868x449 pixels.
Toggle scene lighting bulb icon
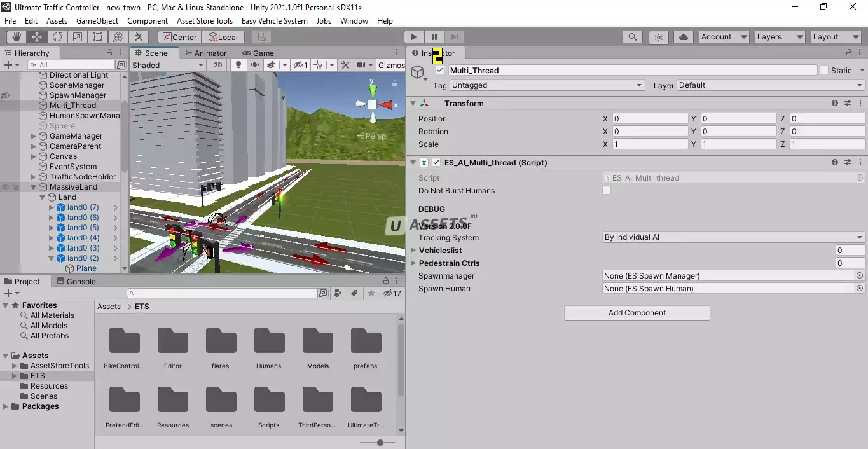pyautogui.click(x=238, y=65)
